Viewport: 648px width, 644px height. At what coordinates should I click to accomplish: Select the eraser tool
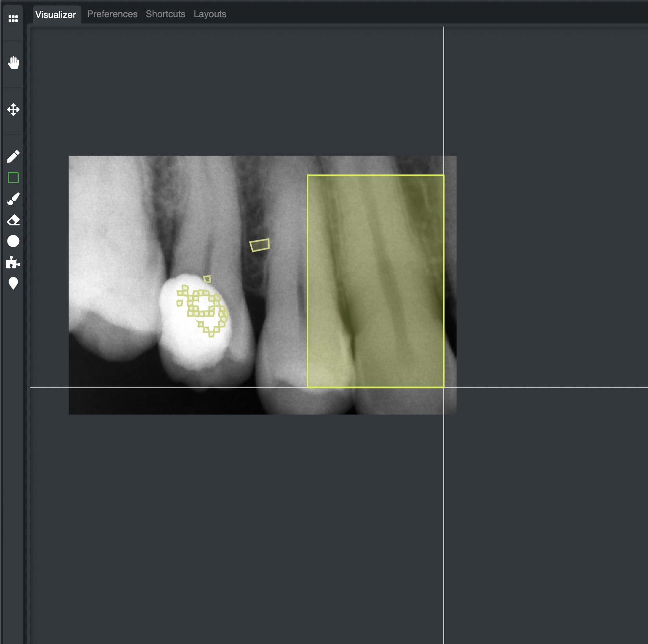tap(13, 220)
